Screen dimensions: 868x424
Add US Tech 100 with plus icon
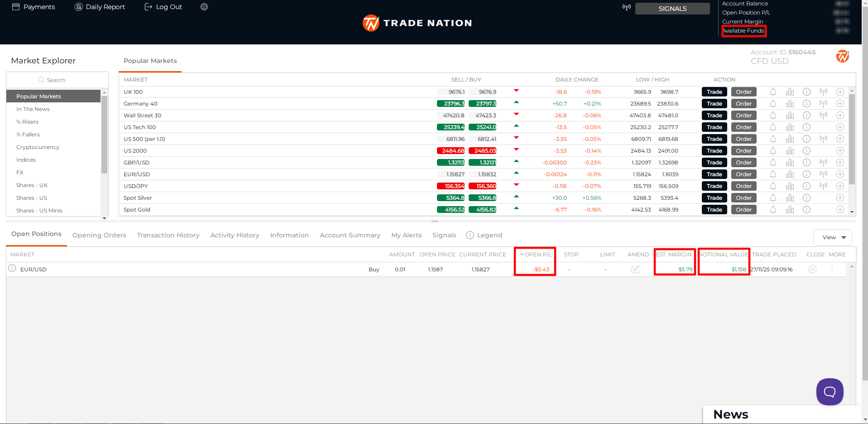[840, 127]
